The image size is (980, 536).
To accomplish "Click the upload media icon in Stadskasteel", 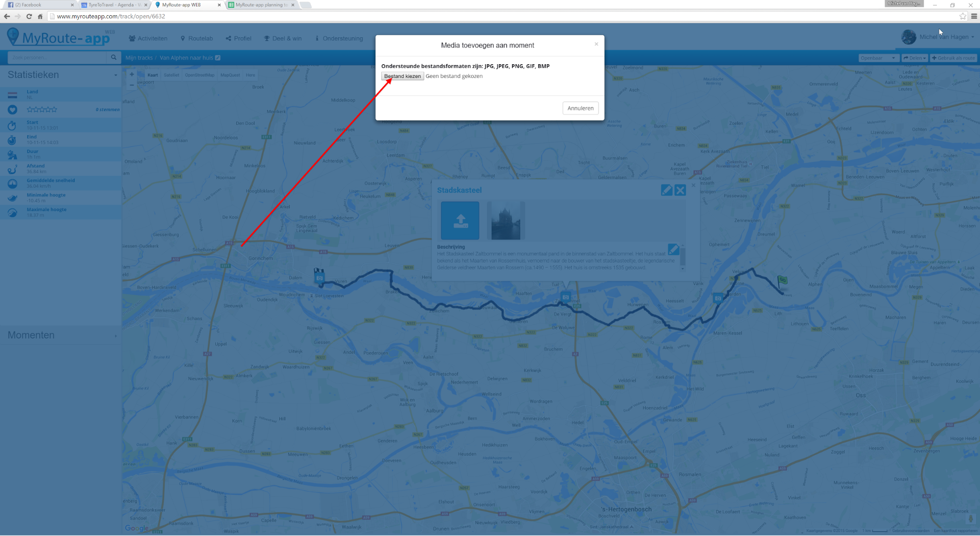I will [460, 220].
